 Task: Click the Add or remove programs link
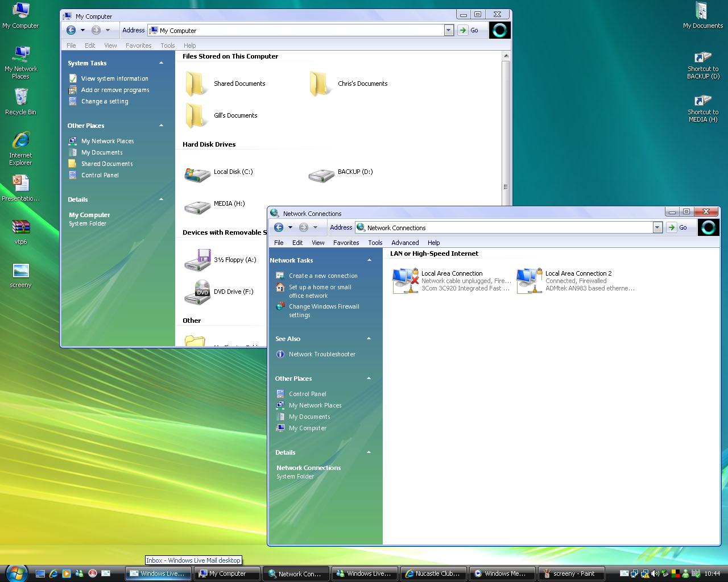(x=115, y=90)
